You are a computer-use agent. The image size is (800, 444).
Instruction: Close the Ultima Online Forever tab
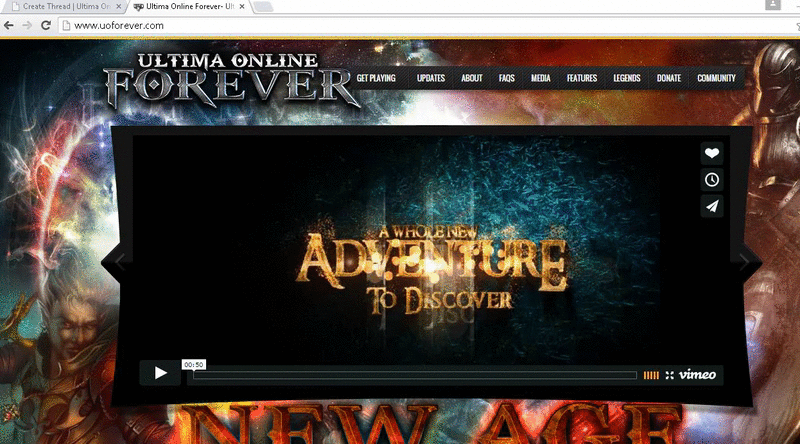[242, 7]
